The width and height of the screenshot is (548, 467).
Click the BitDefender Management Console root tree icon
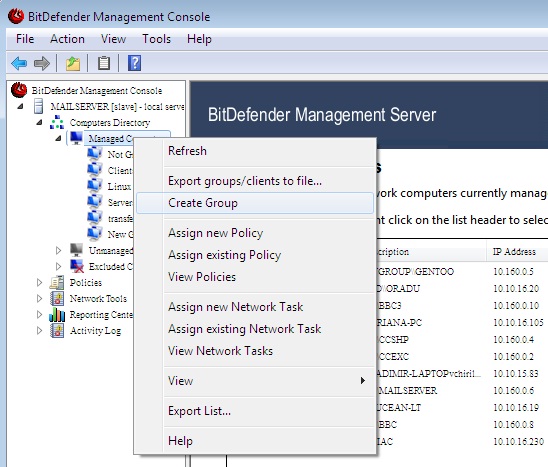(x=19, y=90)
